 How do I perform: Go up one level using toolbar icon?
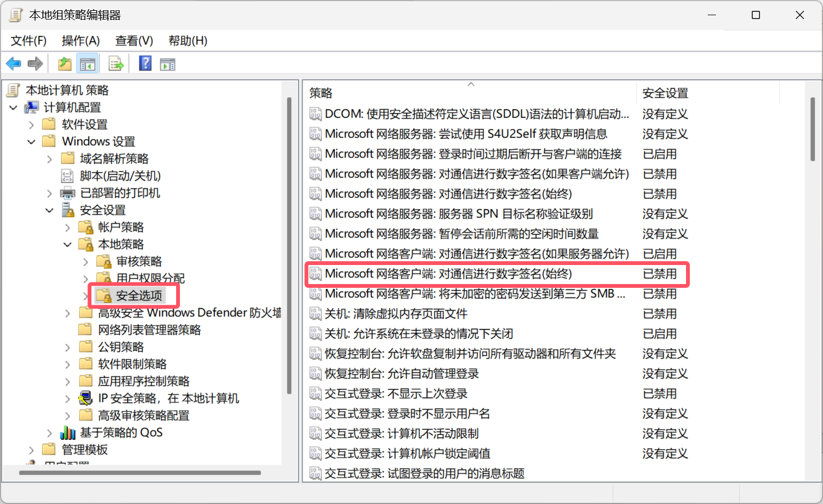(65, 64)
